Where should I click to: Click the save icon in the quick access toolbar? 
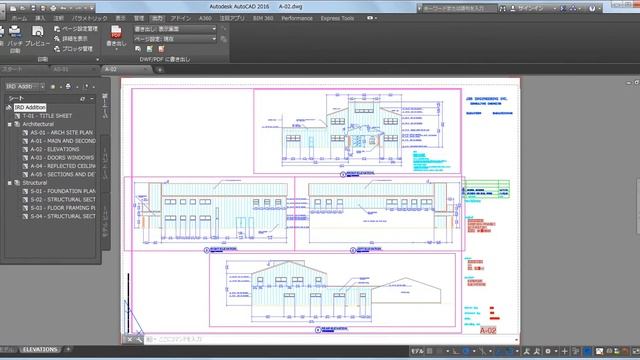click(33, 8)
